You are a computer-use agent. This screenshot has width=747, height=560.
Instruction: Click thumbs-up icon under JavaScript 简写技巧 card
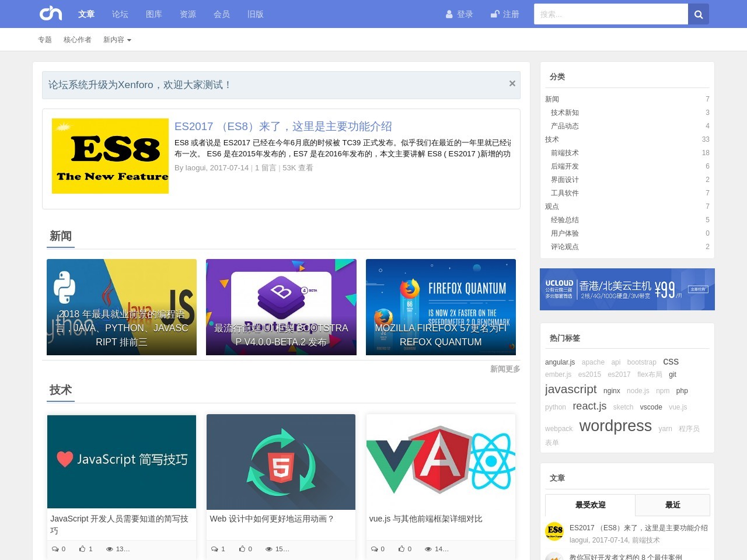coord(82,549)
